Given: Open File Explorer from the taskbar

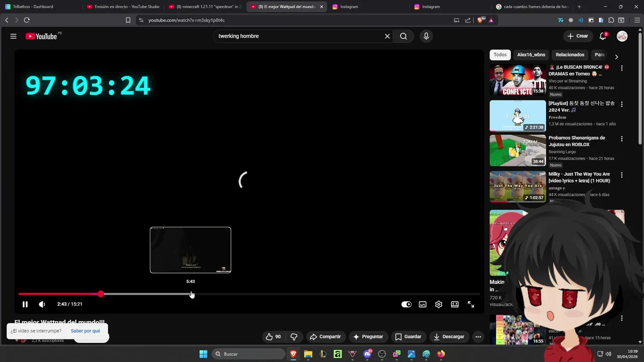Looking at the screenshot, I should [308, 354].
